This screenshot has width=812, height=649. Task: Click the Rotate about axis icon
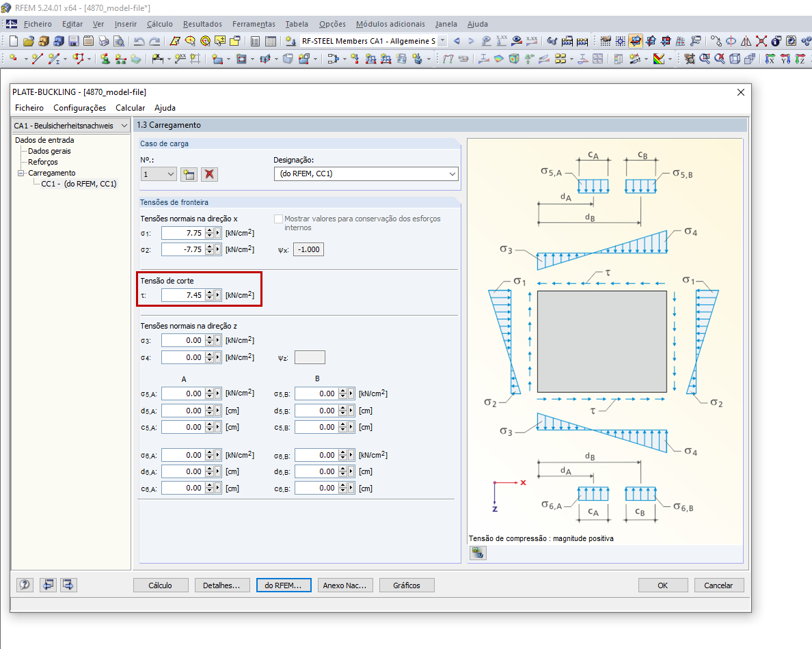tap(731, 41)
